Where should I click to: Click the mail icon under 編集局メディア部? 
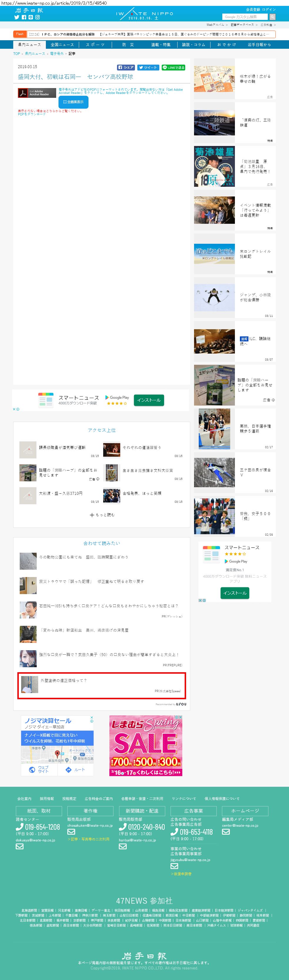pos(226,832)
